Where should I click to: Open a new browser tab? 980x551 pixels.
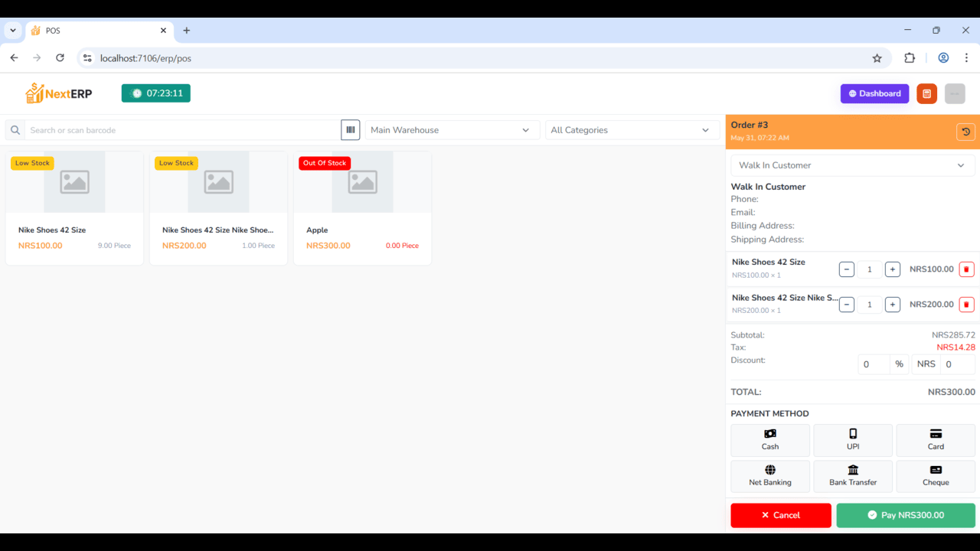186,31
